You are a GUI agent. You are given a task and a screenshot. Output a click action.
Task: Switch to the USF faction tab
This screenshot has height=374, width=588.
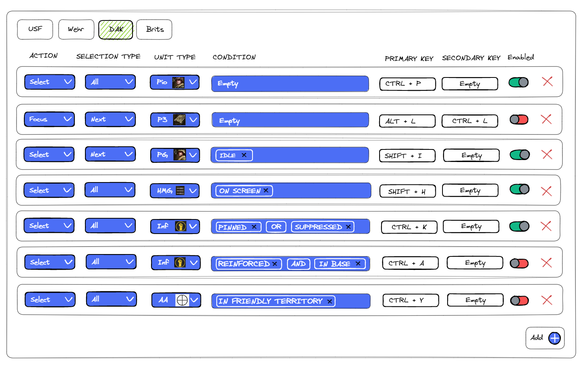point(35,29)
